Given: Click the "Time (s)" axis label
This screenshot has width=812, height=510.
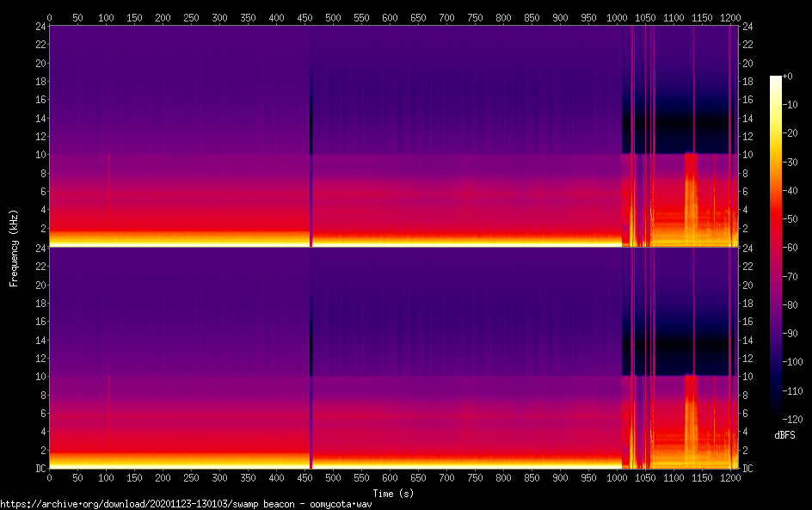Looking at the screenshot, I should [394, 494].
